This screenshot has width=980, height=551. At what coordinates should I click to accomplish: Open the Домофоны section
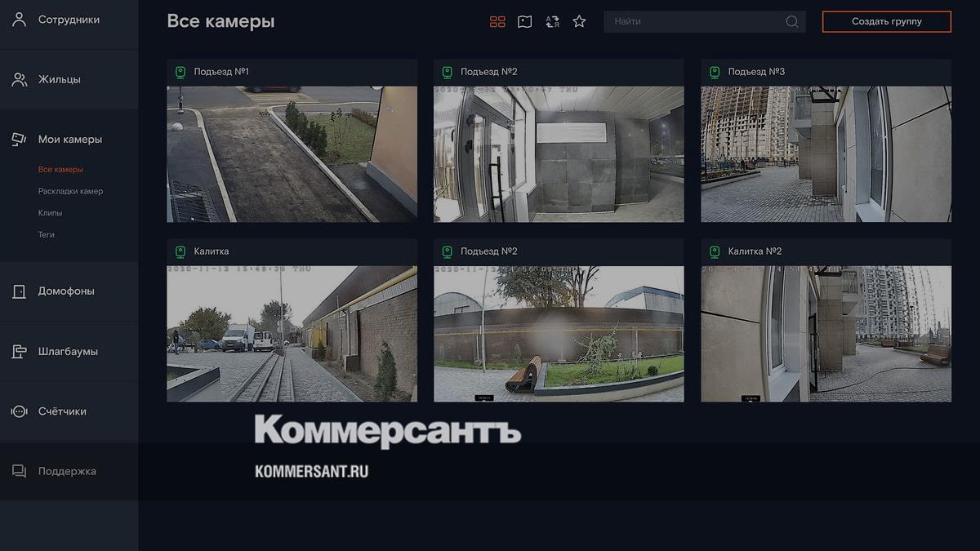click(x=65, y=291)
